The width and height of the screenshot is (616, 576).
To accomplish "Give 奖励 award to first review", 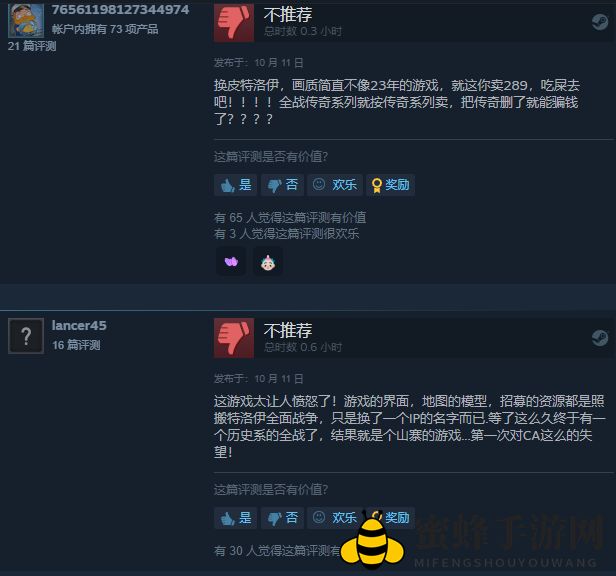I will click(x=390, y=185).
